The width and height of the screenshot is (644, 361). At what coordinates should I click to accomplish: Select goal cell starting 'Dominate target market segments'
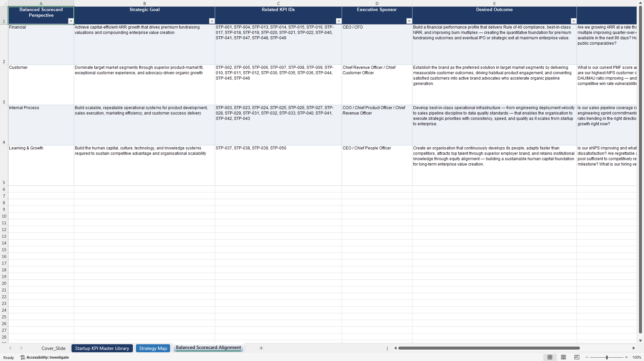click(144, 85)
